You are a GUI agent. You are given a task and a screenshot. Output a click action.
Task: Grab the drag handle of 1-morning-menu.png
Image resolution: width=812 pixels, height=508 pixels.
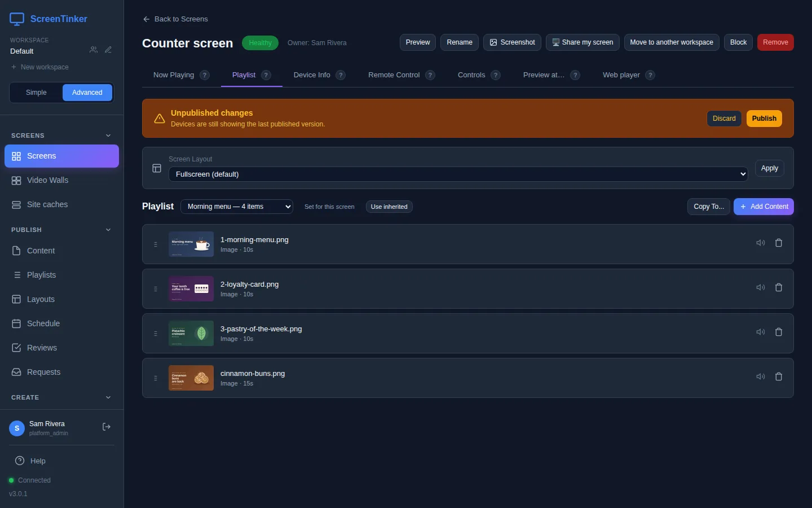point(156,244)
